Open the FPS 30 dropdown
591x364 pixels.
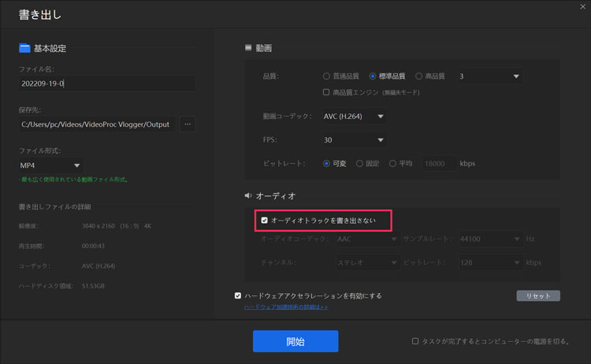(x=354, y=140)
